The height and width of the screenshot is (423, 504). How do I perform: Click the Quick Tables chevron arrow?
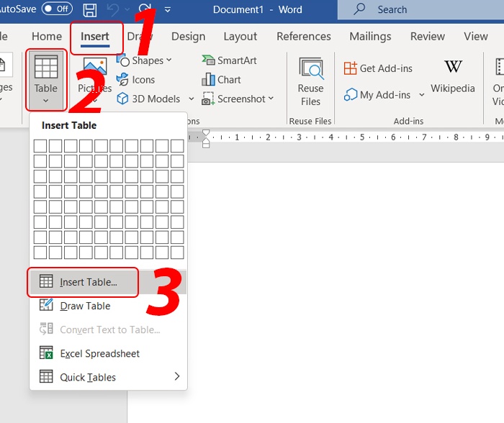point(177,376)
